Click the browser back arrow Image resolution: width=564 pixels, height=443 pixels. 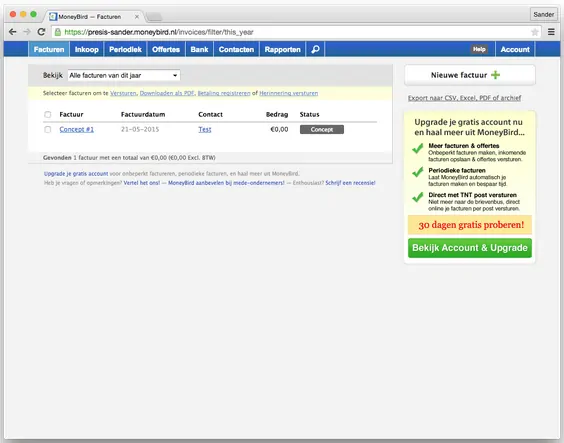13,32
